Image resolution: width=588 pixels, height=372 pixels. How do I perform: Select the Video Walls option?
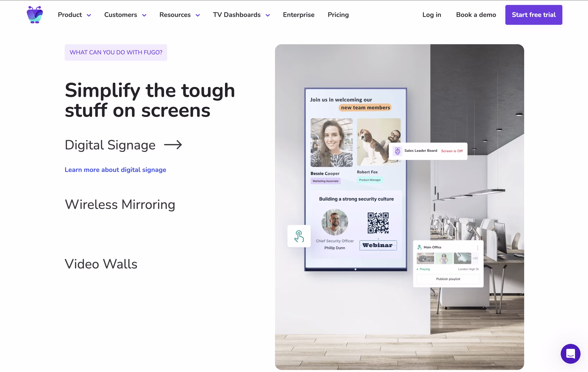click(101, 264)
